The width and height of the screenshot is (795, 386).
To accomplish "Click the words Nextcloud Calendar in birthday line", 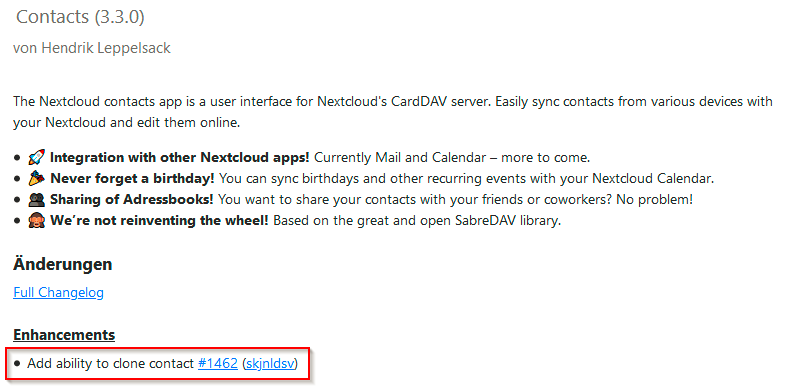I will tap(651, 179).
